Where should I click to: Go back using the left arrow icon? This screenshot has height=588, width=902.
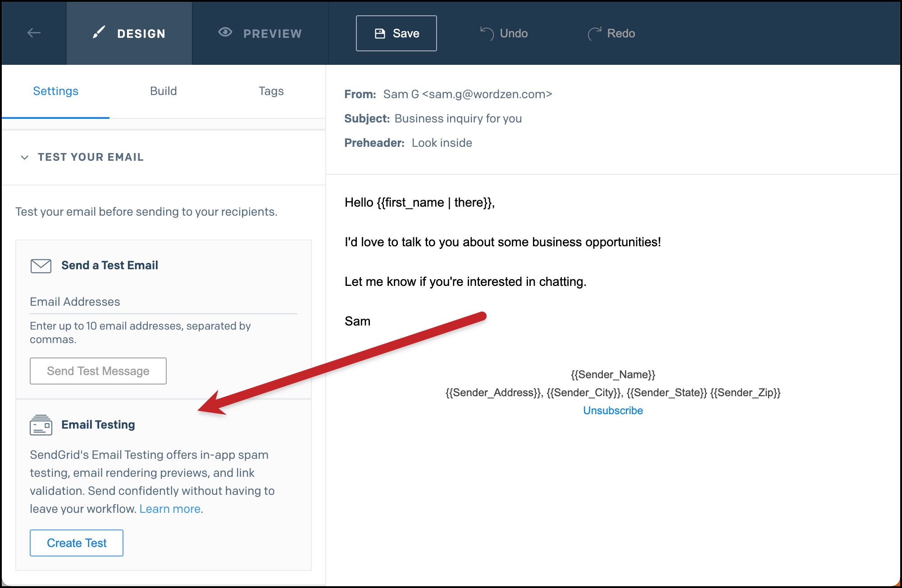pyautogui.click(x=34, y=33)
